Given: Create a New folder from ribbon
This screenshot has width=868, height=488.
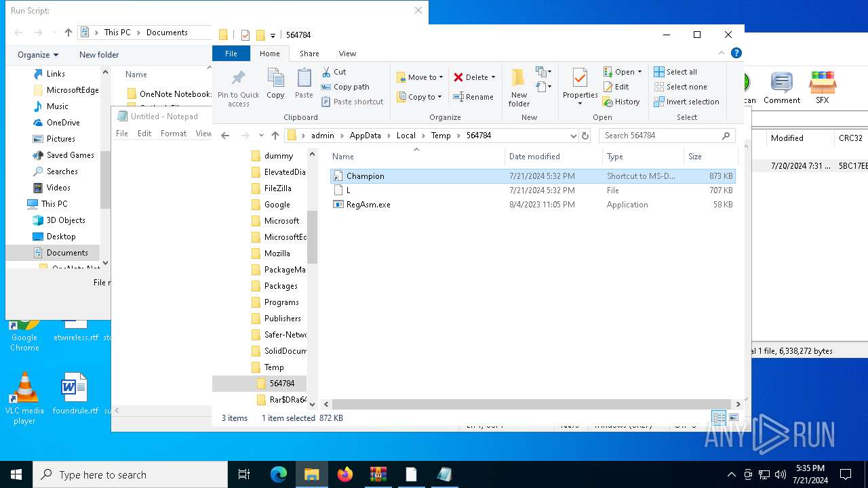Looking at the screenshot, I should 519,87.
